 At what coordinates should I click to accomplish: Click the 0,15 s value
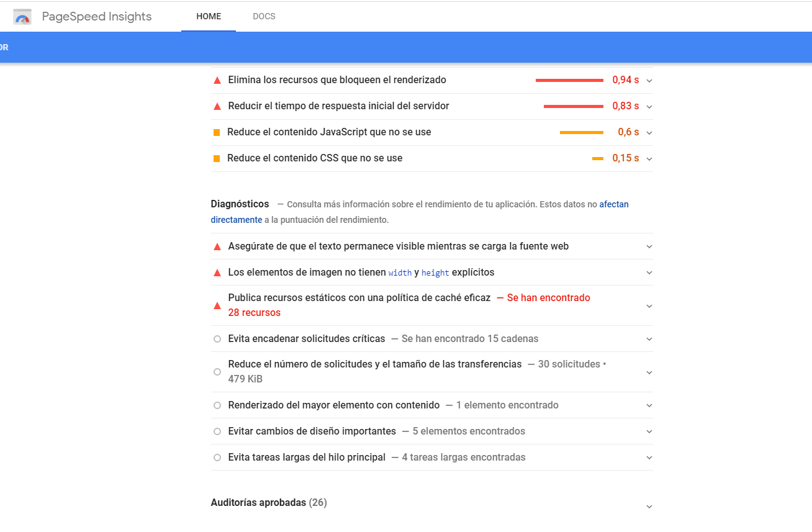point(626,158)
